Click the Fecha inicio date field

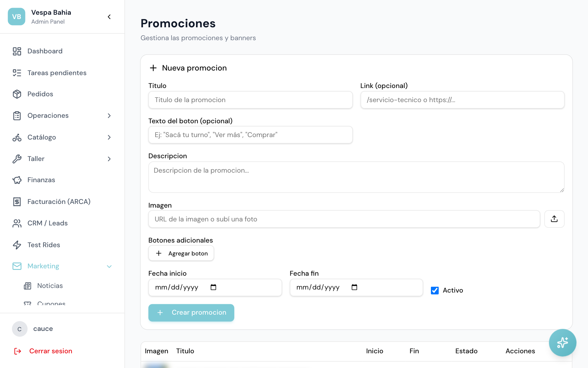[215, 287]
